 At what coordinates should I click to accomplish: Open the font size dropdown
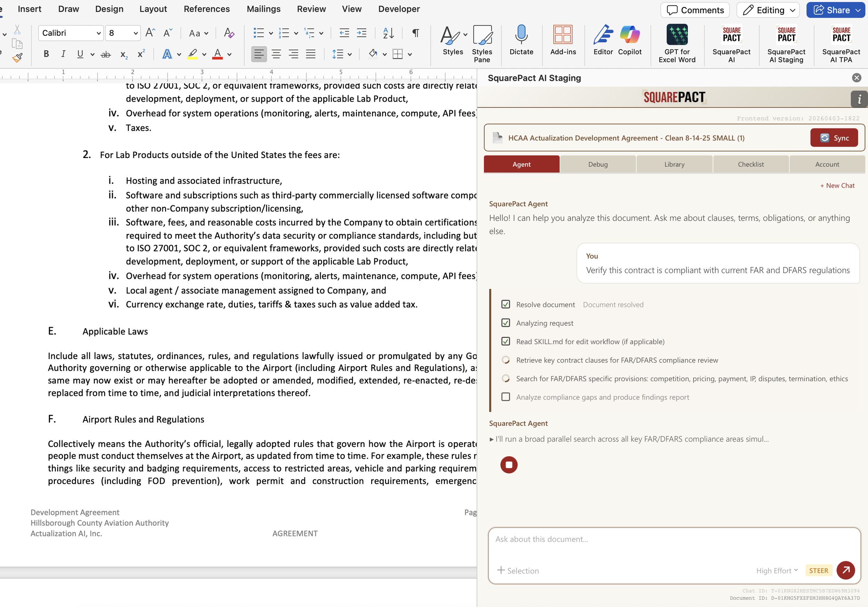(x=135, y=33)
